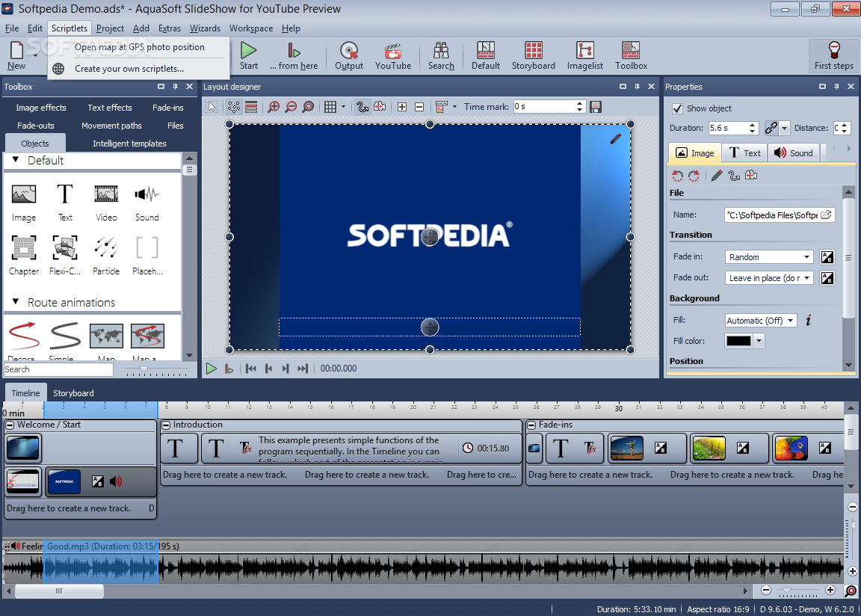Click browse file icon next to Name

[827, 215]
